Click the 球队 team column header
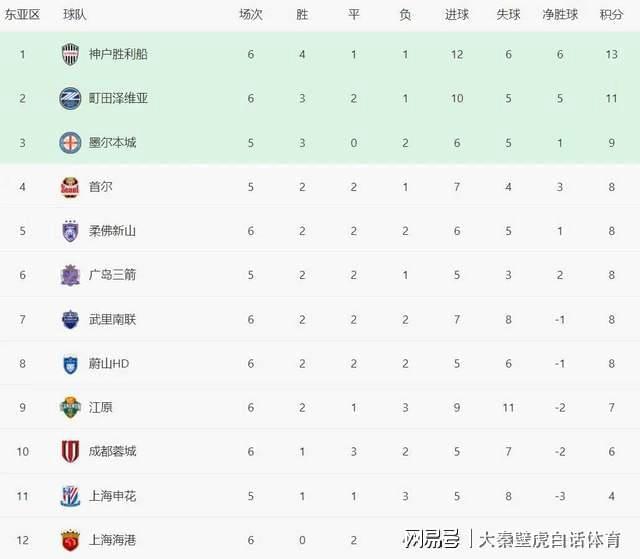The image size is (640, 559). 74,15
